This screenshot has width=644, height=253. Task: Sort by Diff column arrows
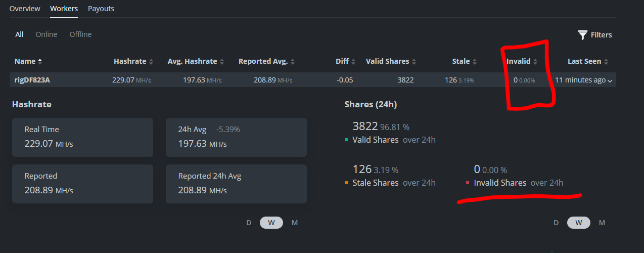[x=353, y=61]
